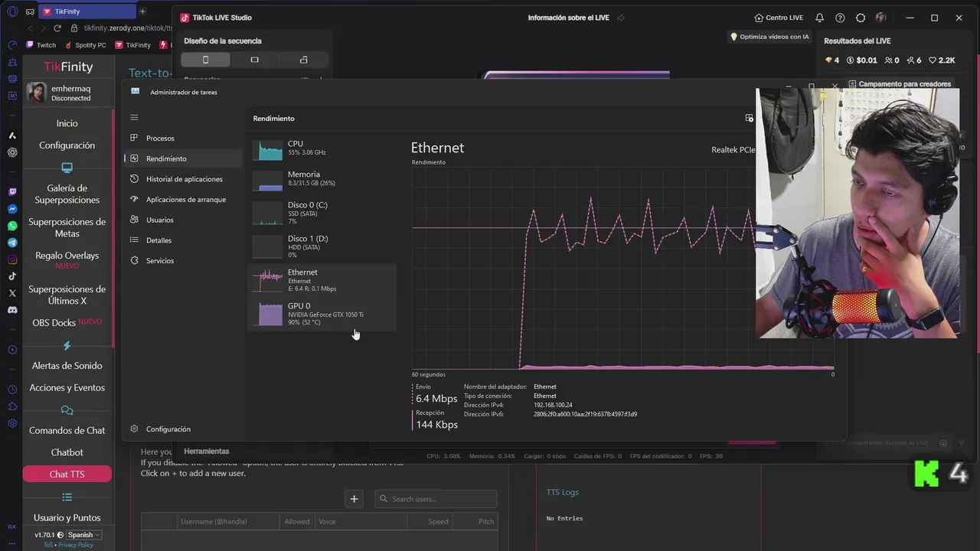Open TikTok in the Opera sidebar
980x551 pixels.
pyautogui.click(x=12, y=276)
